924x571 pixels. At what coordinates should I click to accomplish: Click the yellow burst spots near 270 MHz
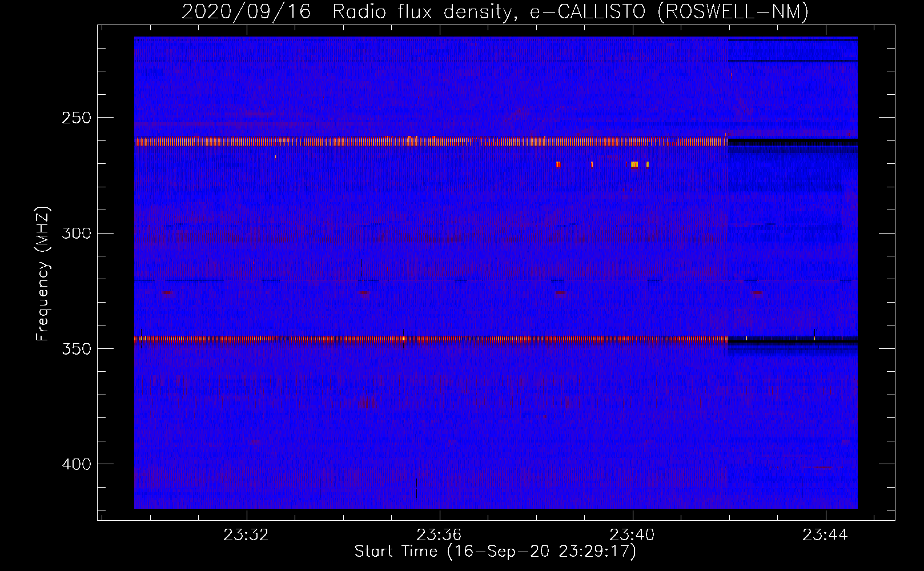602,164
